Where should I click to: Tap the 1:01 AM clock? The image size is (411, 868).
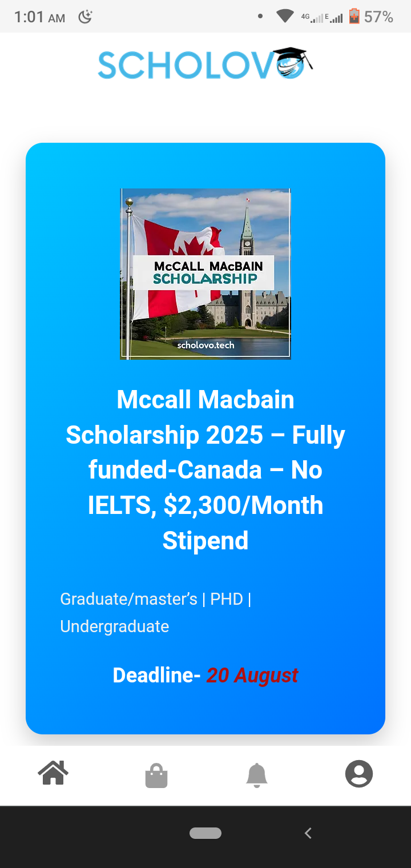[x=39, y=17]
